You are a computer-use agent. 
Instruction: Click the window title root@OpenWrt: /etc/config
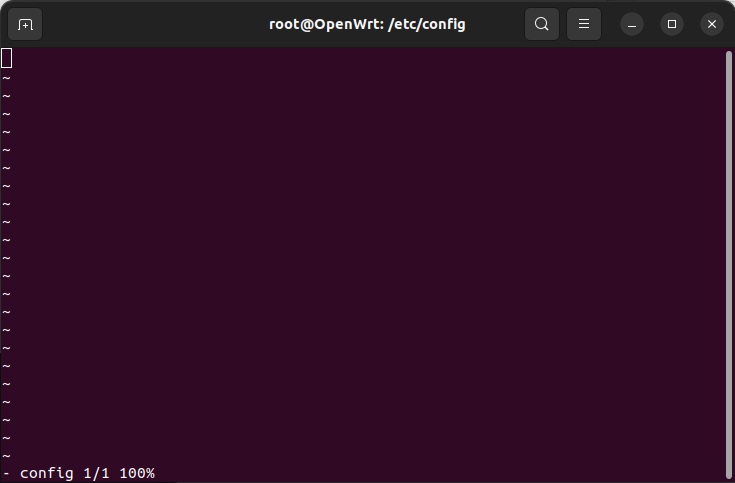[x=367, y=24]
